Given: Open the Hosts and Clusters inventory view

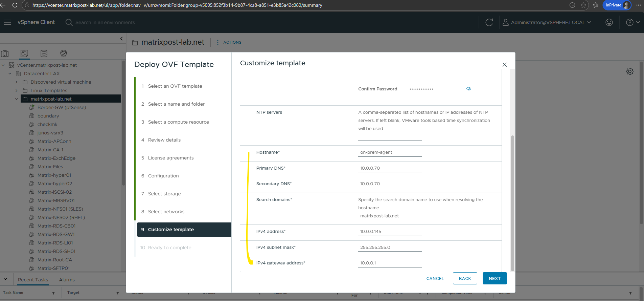Looking at the screenshot, I should (x=5, y=53).
